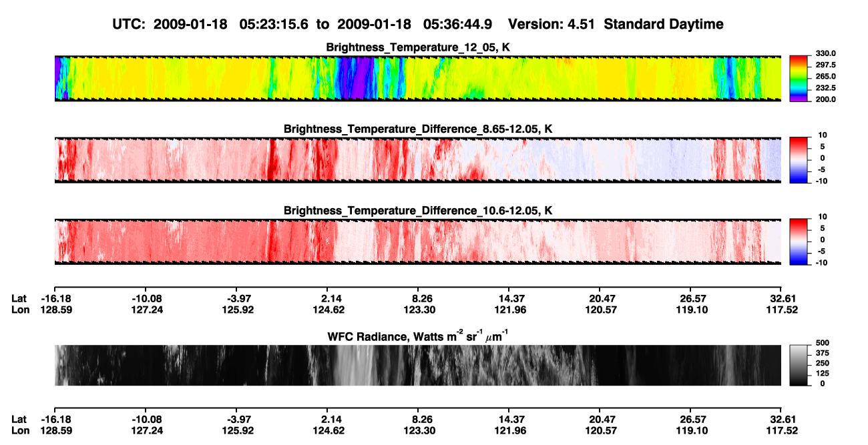Click latitude 26.57 below the WFC panel

pos(690,419)
